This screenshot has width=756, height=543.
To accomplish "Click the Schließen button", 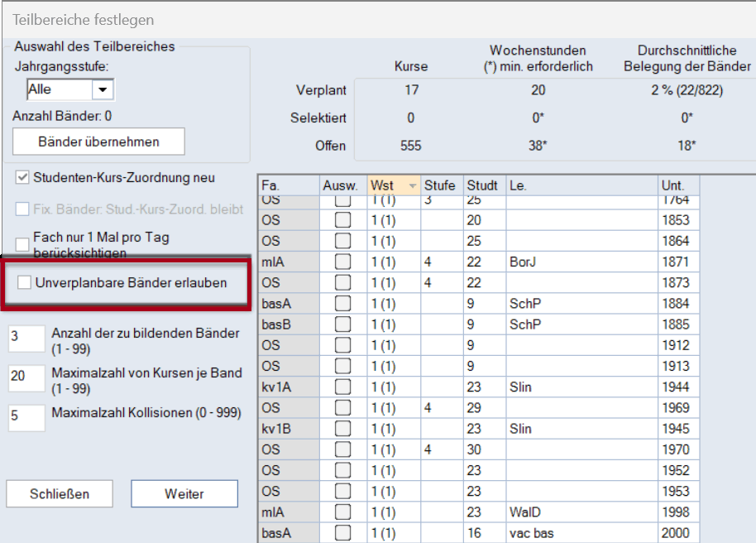I will tap(60, 494).
